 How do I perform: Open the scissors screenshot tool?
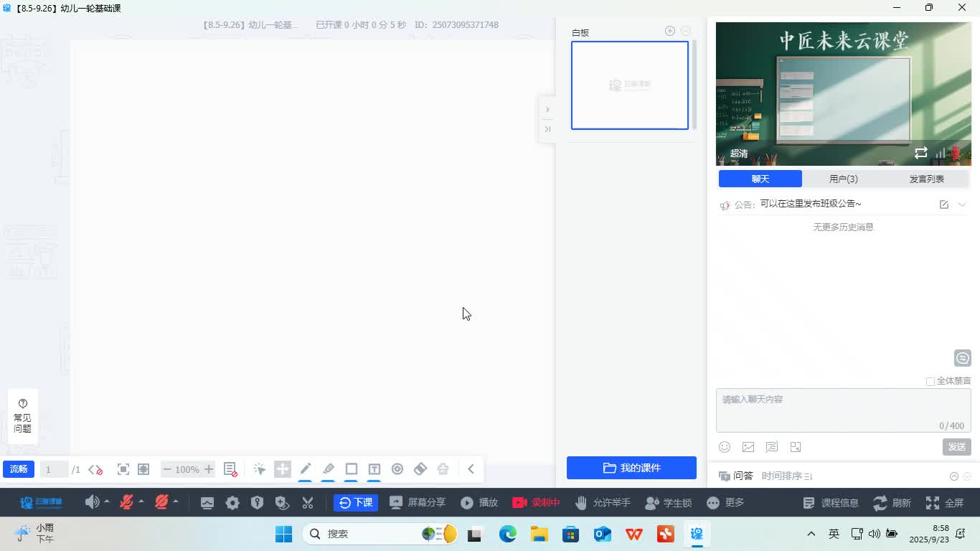pyautogui.click(x=308, y=503)
